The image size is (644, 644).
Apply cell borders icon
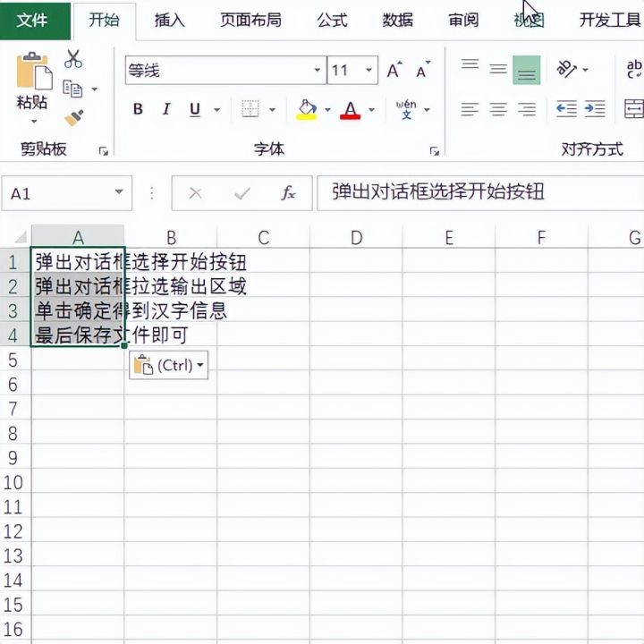[250, 109]
